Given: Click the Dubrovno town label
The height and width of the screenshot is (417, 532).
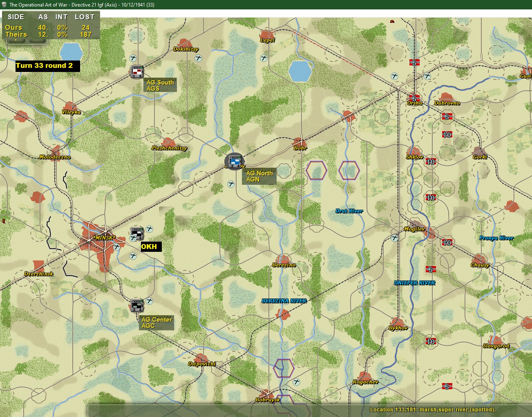Looking at the screenshot, I should tap(447, 103).
